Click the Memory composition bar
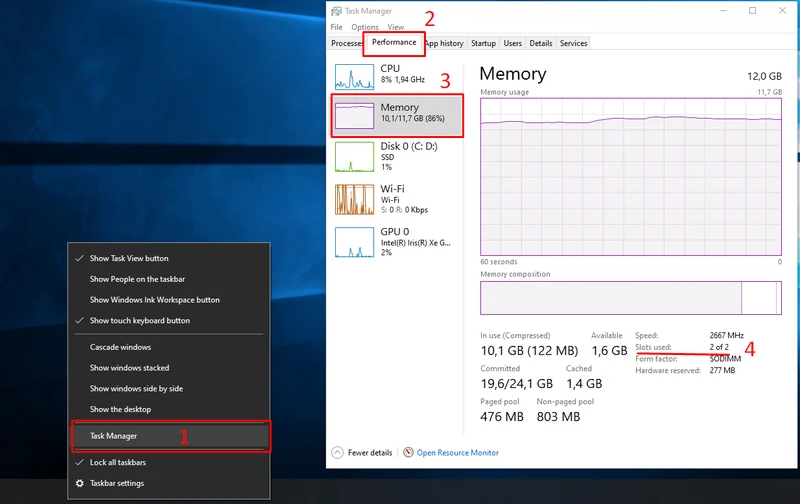Viewport: 800px width, 504px height. click(631, 298)
